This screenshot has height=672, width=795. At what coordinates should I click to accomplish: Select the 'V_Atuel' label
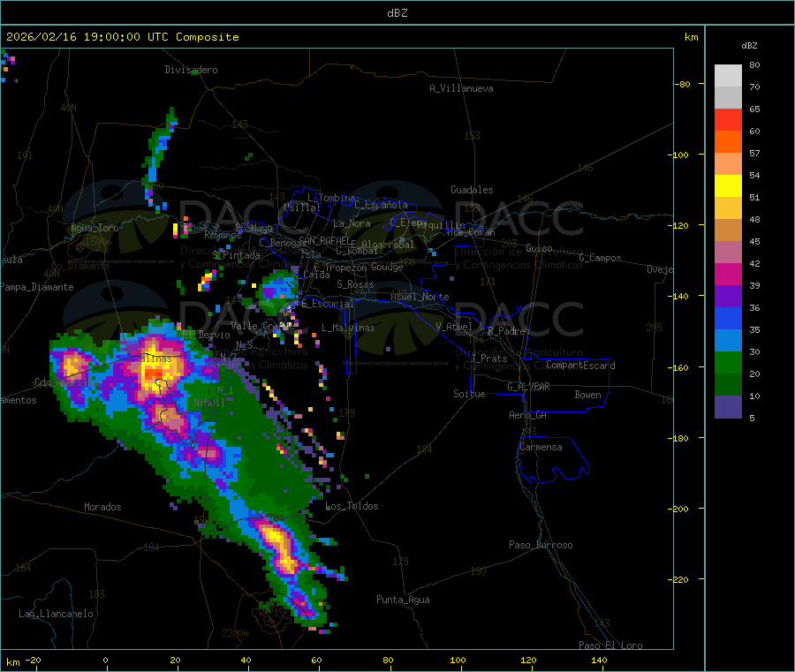click(454, 327)
